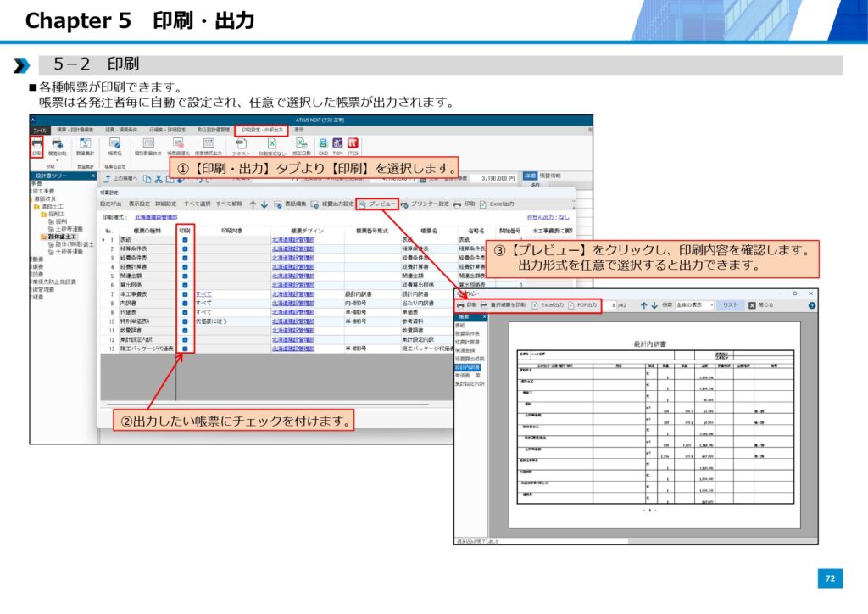The width and height of the screenshot is (868, 614).
Task: Toggle 印刷 checkbox for 施工パッケージ代価表 row
Action: (x=185, y=349)
